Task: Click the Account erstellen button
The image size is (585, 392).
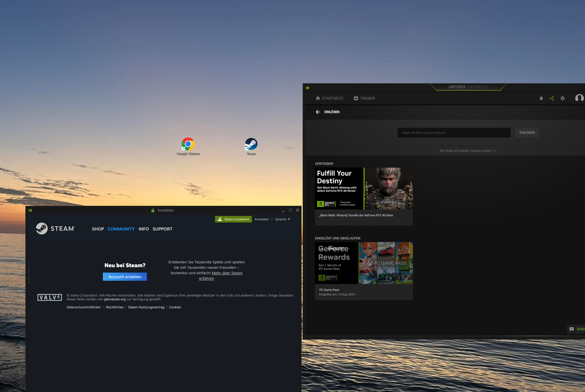Action: pyautogui.click(x=125, y=277)
